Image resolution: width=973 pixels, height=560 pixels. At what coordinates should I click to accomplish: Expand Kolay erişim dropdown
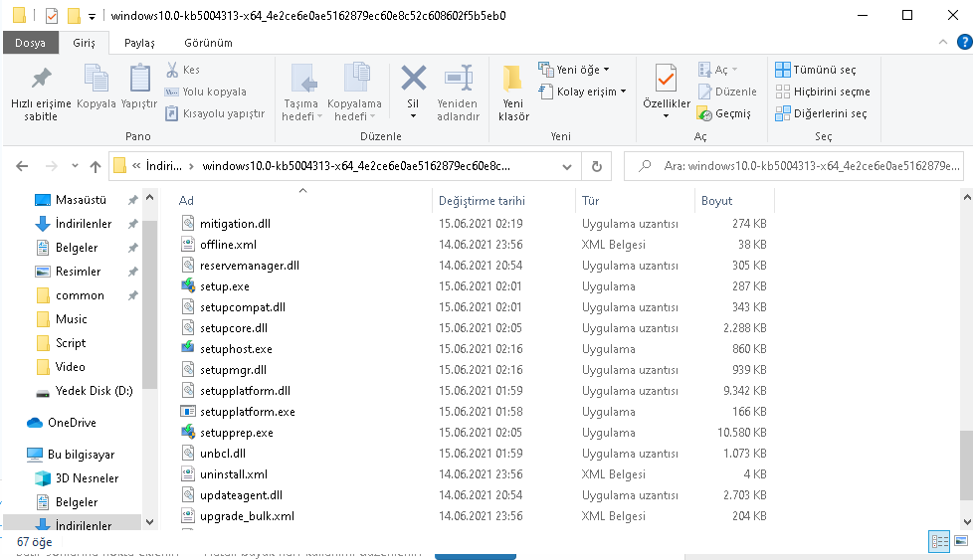(623, 92)
